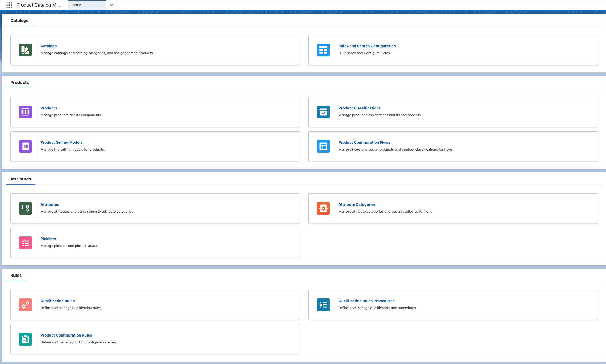Screen dimensions: 606x364
Task: Click the Qualification Rules gears icon
Action: [25, 305]
